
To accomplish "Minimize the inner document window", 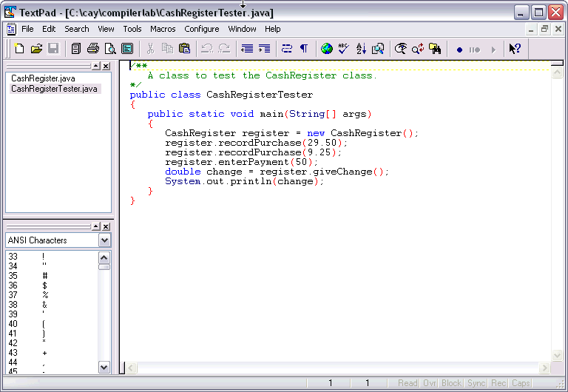I will point(531,30).
